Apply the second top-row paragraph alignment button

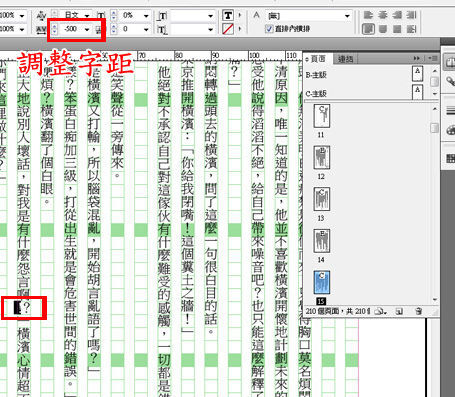coord(383,15)
